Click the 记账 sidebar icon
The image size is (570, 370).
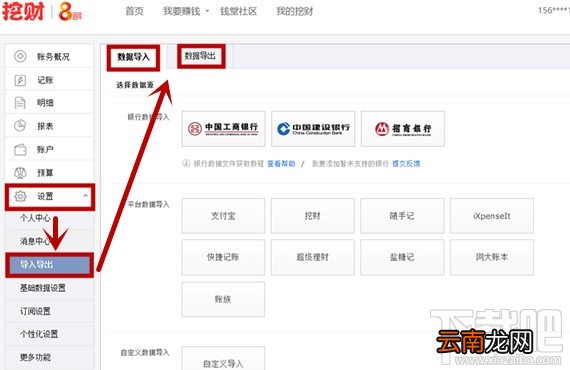pyautogui.click(x=20, y=80)
